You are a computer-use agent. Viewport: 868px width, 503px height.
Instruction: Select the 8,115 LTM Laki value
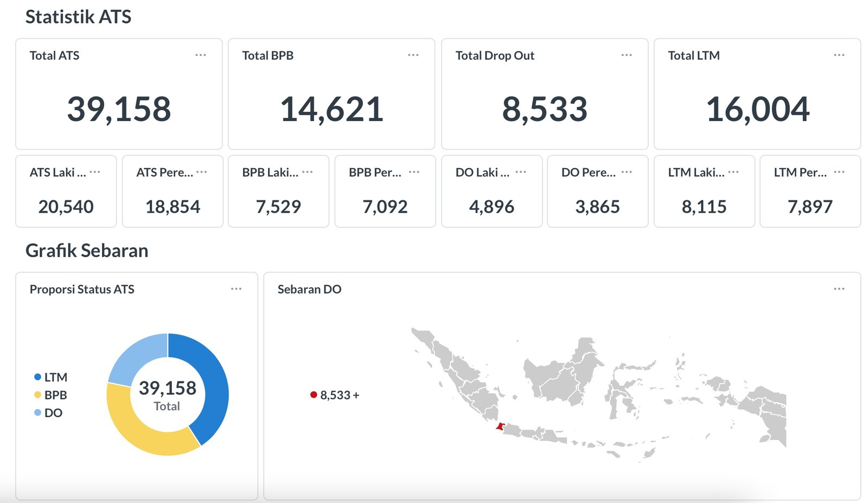point(704,207)
